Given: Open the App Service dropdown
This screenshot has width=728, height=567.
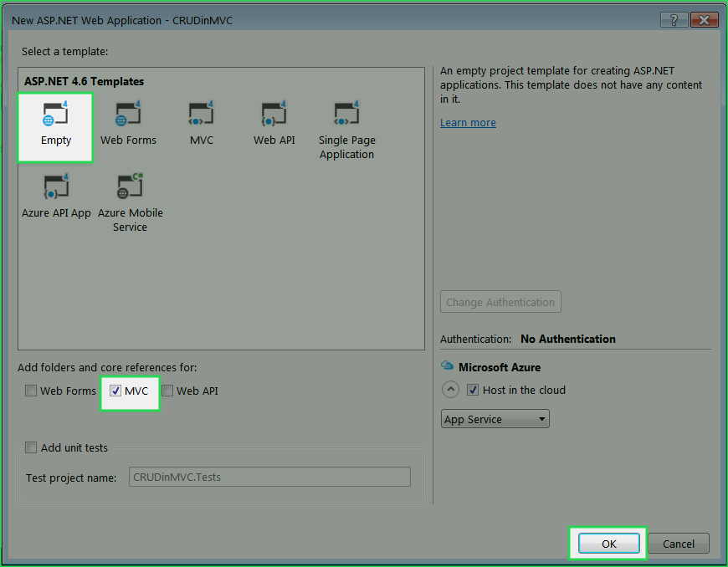Looking at the screenshot, I should click(495, 419).
